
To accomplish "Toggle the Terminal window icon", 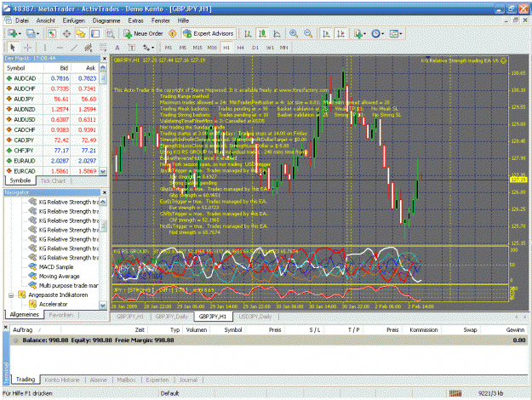I will [x=95, y=33].
